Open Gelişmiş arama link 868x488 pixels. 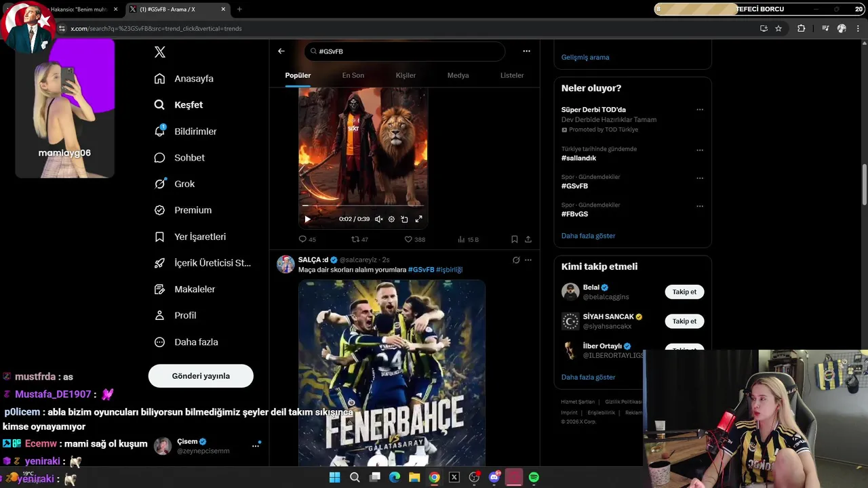pyautogui.click(x=585, y=58)
